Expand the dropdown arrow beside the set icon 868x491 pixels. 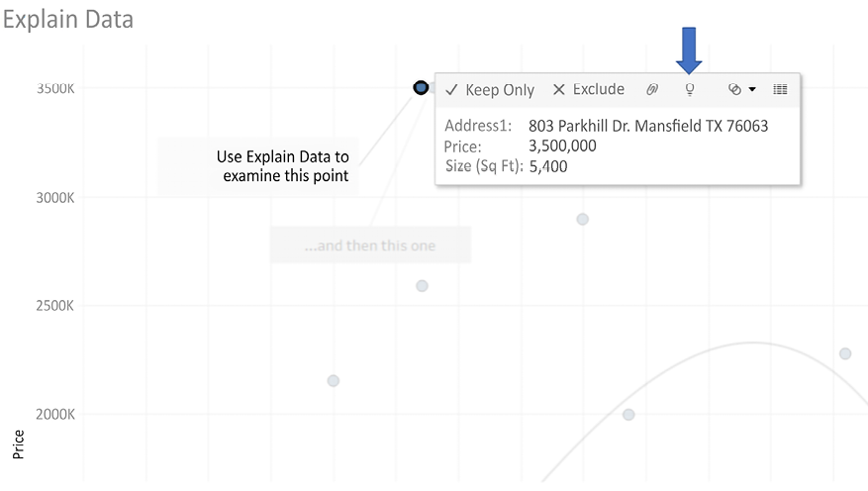coord(752,89)
